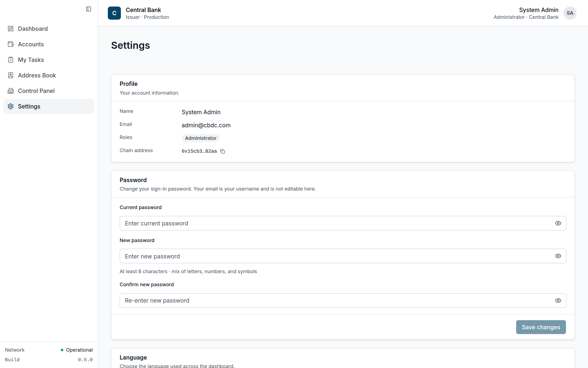Click the Profile section heading

coord(128,84)
